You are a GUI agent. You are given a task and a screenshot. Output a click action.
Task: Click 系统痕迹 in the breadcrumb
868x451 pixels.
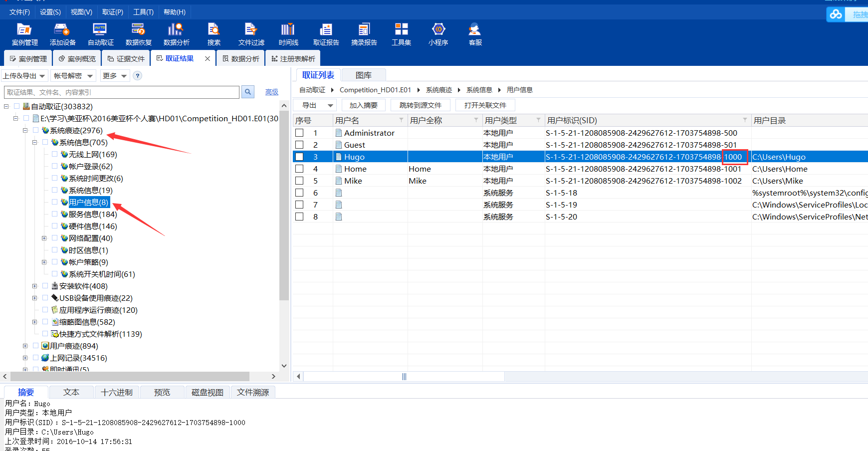[x=439, y=90]
